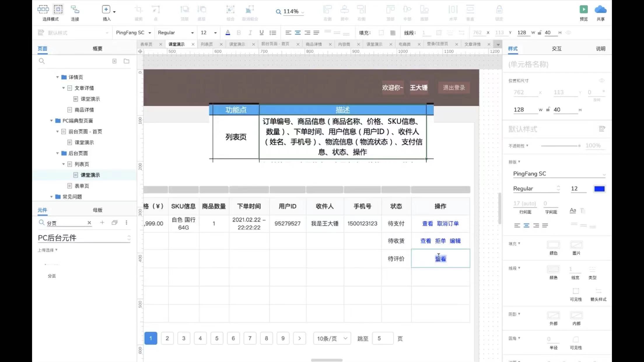Click the Insert plus icon

106,10
